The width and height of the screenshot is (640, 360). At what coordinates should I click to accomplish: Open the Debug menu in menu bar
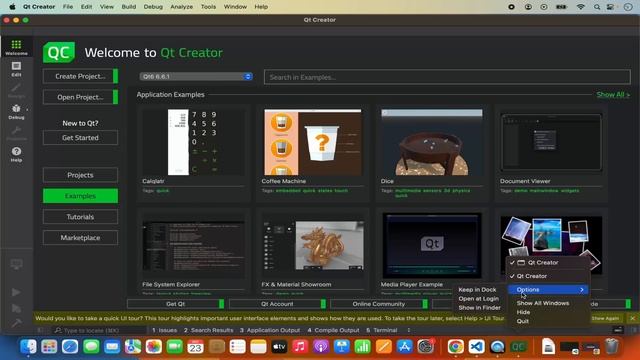(x=153, y=7)
